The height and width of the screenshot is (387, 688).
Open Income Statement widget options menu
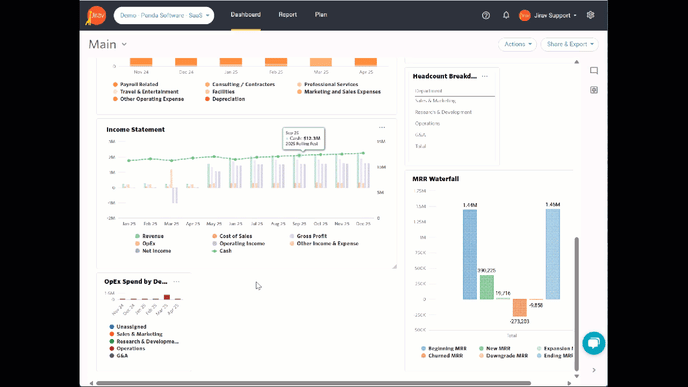point(382,128)
